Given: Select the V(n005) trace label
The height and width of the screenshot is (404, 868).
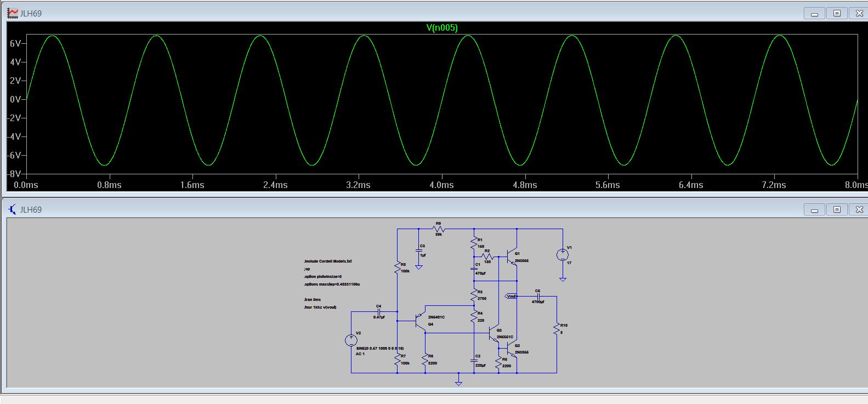Looking at the screenshot, I should pyautogui.click(x=442, y=27).
